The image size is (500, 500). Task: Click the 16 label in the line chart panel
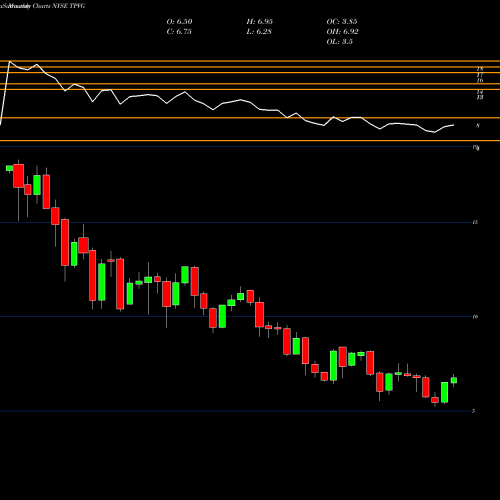pyautogui.click(x=480, y=80)
